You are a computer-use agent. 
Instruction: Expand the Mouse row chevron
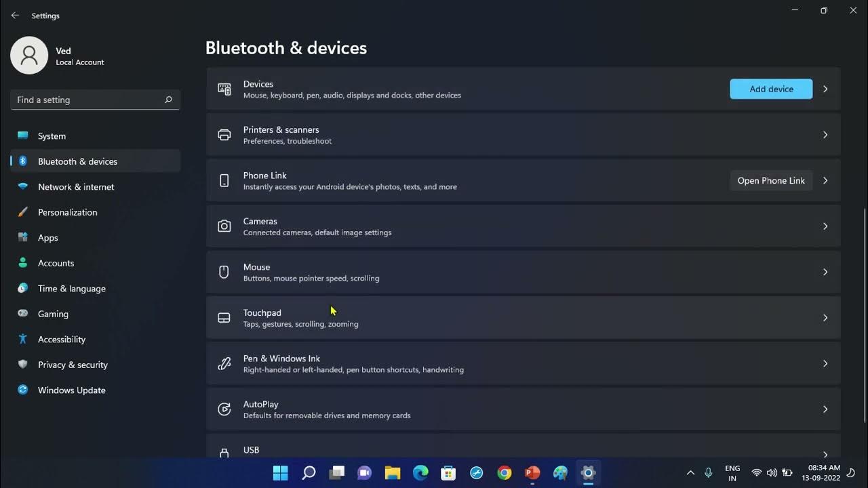pos(825,272)
